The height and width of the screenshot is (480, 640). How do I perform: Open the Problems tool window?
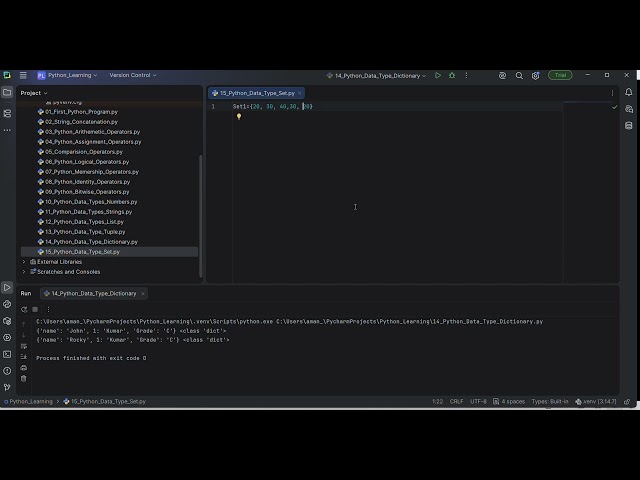7,371
